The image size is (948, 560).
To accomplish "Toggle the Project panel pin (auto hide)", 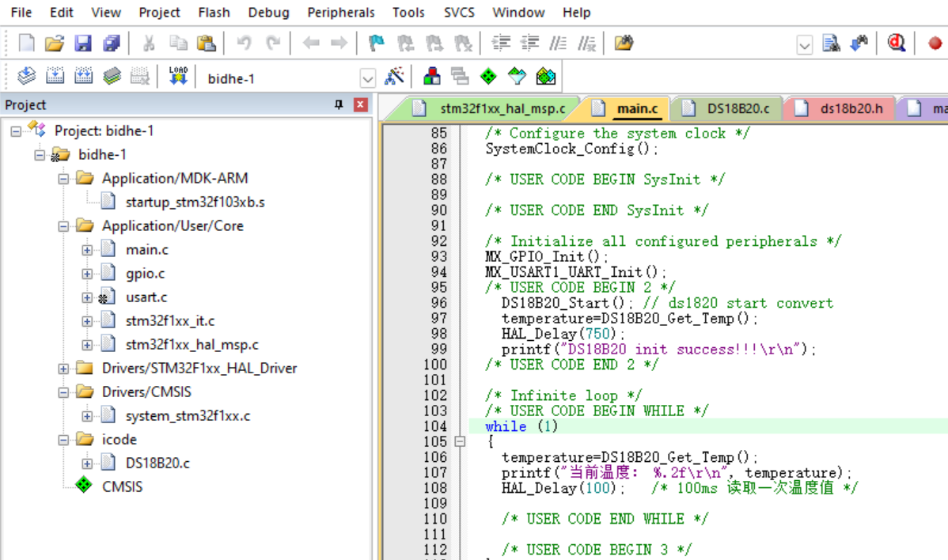I will click(339, 105).
